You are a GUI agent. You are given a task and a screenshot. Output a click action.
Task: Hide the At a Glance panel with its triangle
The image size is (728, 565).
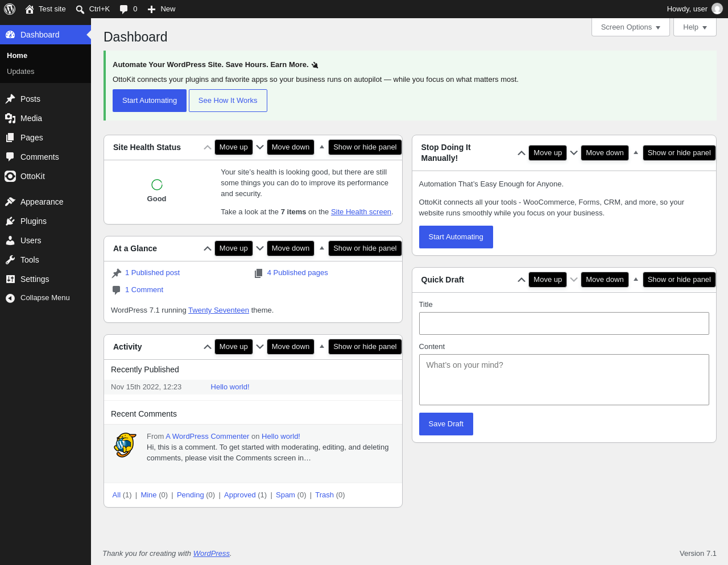point(322,248)
